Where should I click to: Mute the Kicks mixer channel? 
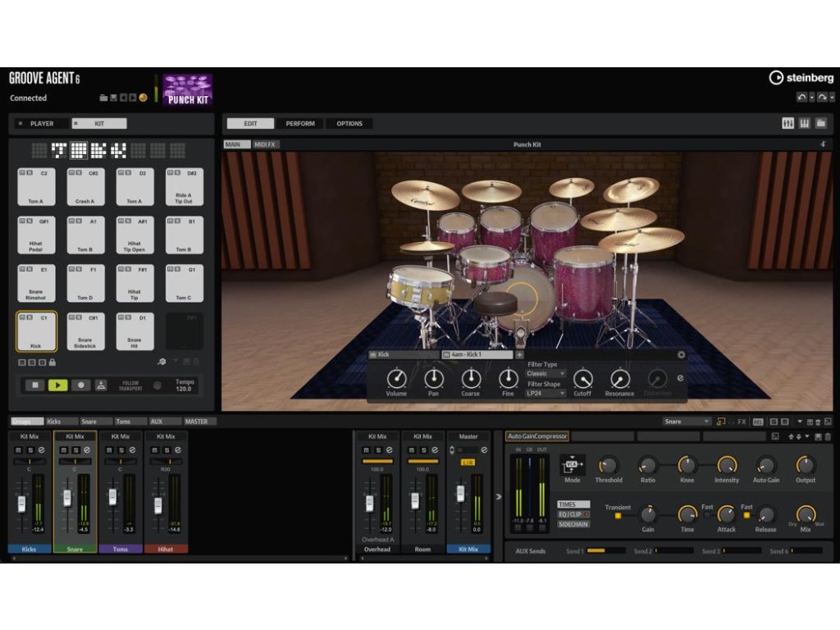pos(19,450)
